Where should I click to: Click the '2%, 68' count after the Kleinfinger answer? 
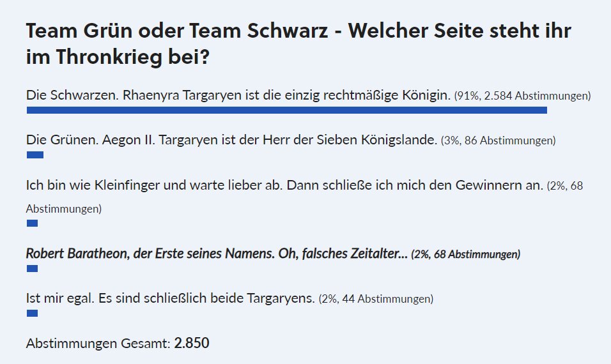pos(564,186)
